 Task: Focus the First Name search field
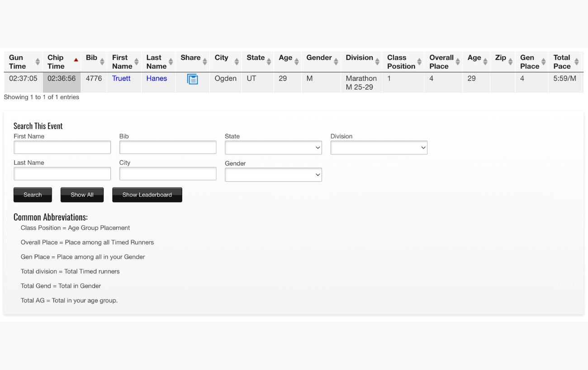coord(62,147)
